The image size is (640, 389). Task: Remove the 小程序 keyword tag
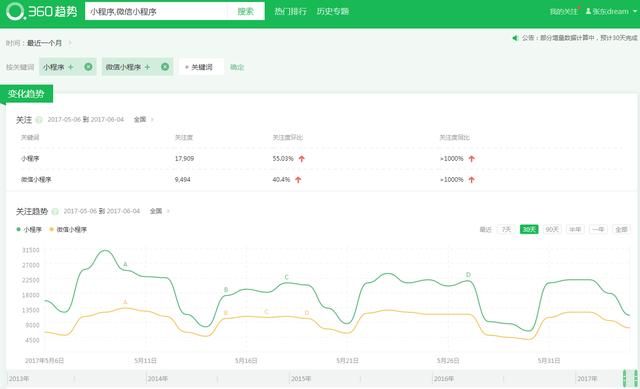click(88, 67)
